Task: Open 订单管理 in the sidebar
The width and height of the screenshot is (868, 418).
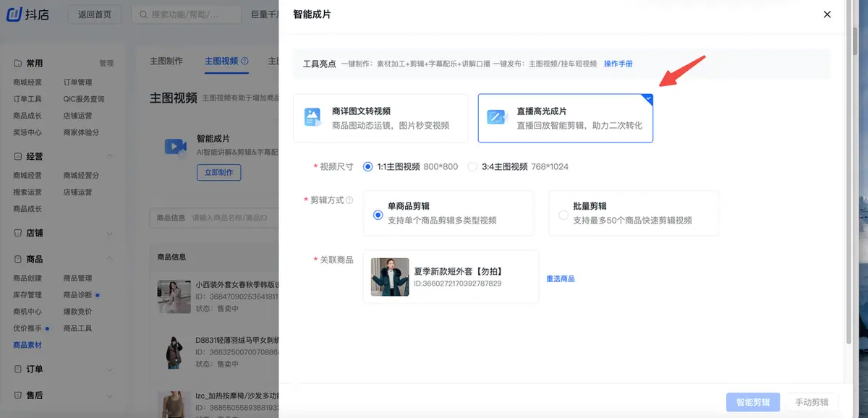Action: [77, 82]
